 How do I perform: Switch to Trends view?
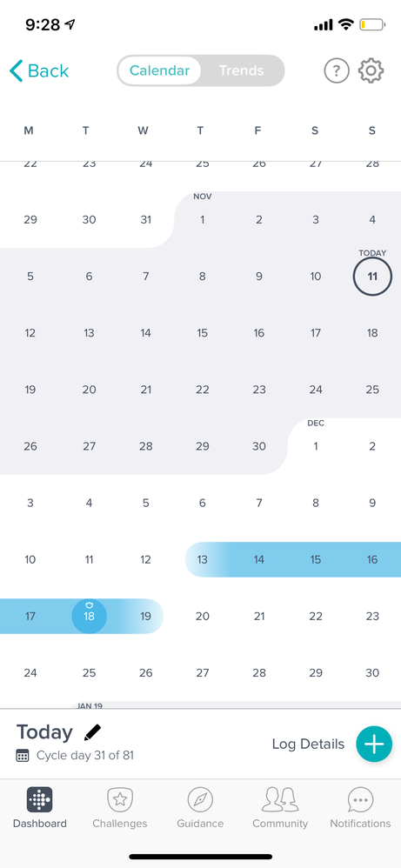click(242, 70)
